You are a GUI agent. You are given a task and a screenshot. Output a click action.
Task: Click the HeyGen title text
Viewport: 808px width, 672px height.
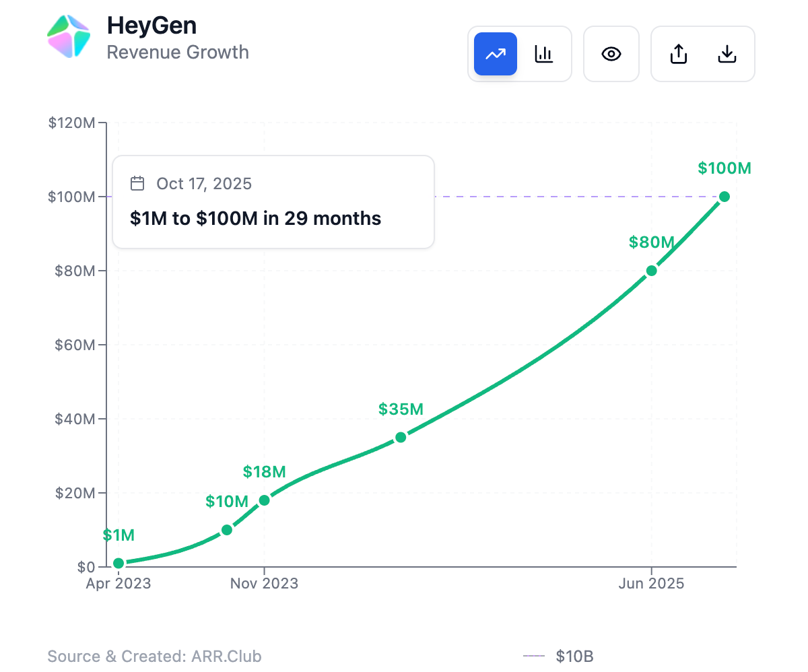(151, 26)
